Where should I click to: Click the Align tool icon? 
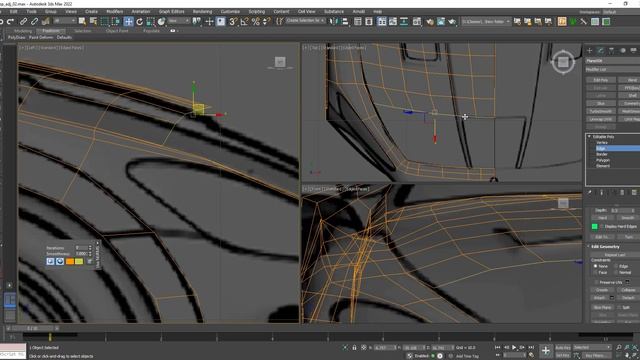tap(345, 21)
